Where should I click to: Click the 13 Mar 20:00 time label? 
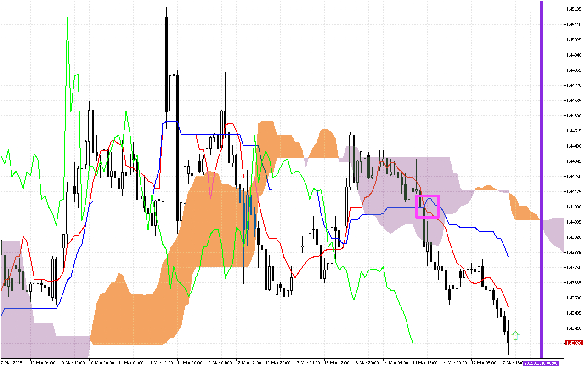tap(367, 363)
